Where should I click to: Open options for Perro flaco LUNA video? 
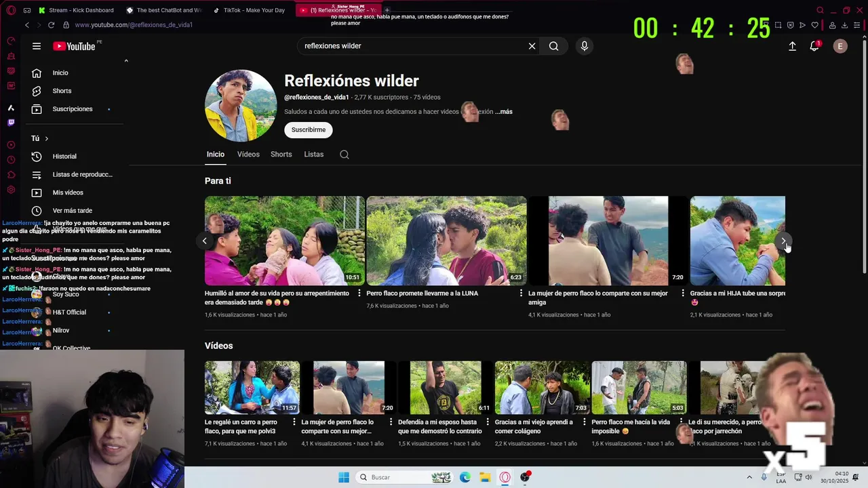521,293
